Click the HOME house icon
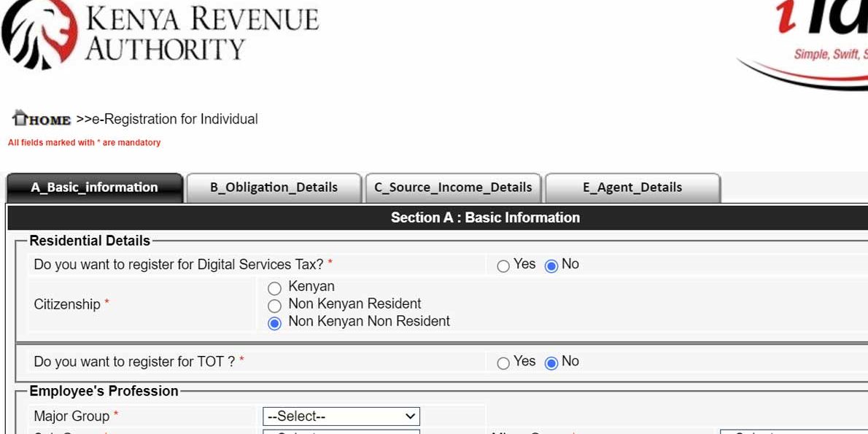 click(20, 116)
